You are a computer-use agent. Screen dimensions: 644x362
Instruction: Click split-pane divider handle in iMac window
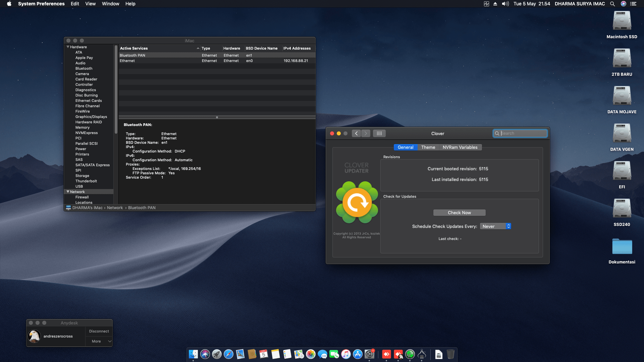pos(217,117)
